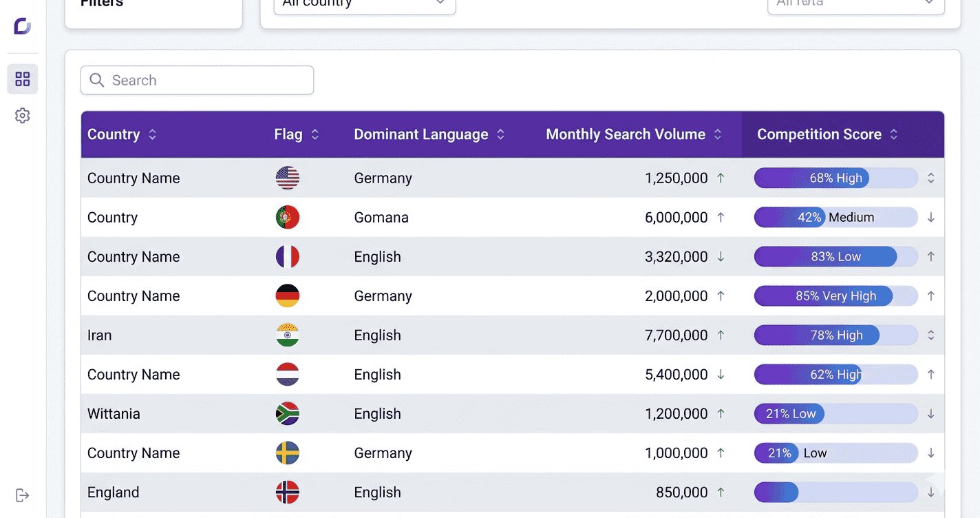Click the Norwegian flag next to England
Screen dimensions: 980x518
click(x=287, y=492)
